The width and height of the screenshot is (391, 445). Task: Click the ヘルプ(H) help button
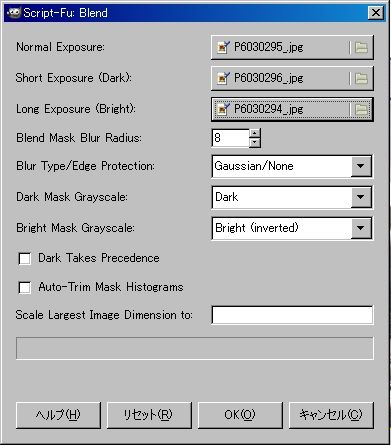tap(58, 415)
